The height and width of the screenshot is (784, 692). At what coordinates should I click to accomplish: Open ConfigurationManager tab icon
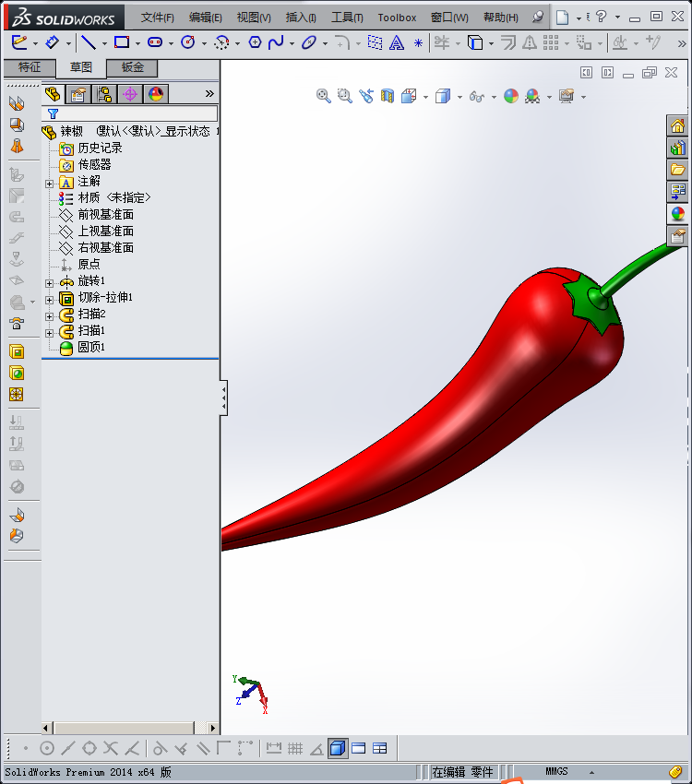click(104, 94)
